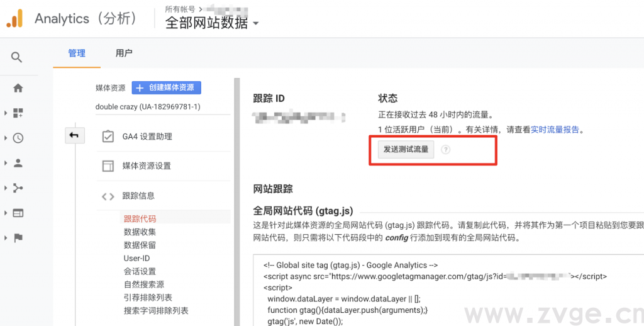The height and width of the screenshot is (326, 644).
Task: Click the 跟踪信息 code brackets icon
Action: click(108, 196)
